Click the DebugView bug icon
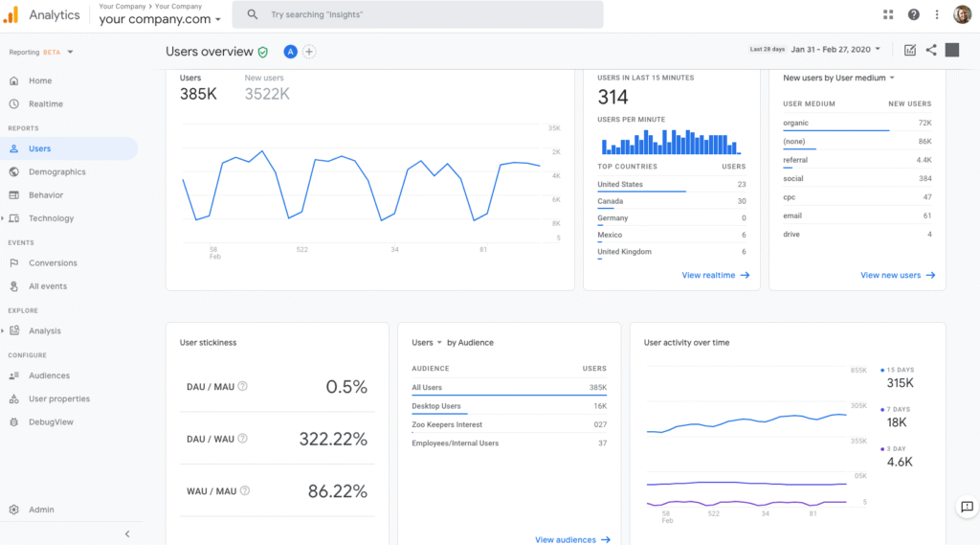Image resolution: width=980 pixels, height=545 pixels. pyautogui.click(x=14, y=421)
